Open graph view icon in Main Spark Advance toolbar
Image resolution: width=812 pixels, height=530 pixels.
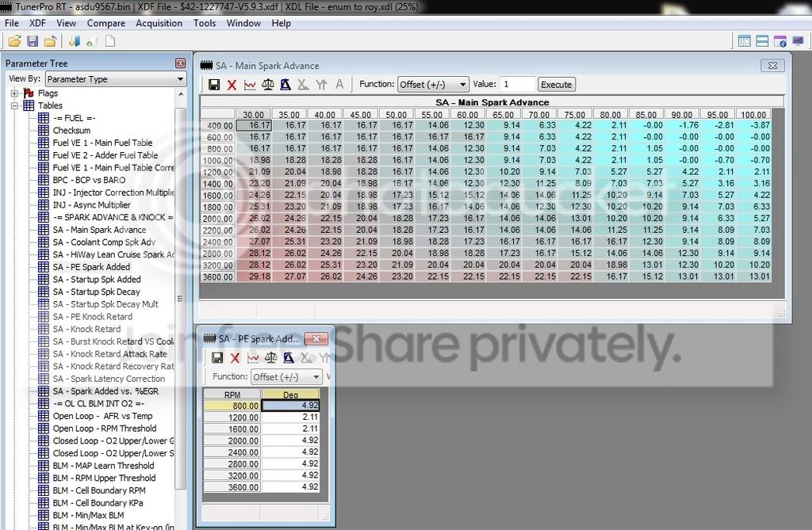pos(250,84)
